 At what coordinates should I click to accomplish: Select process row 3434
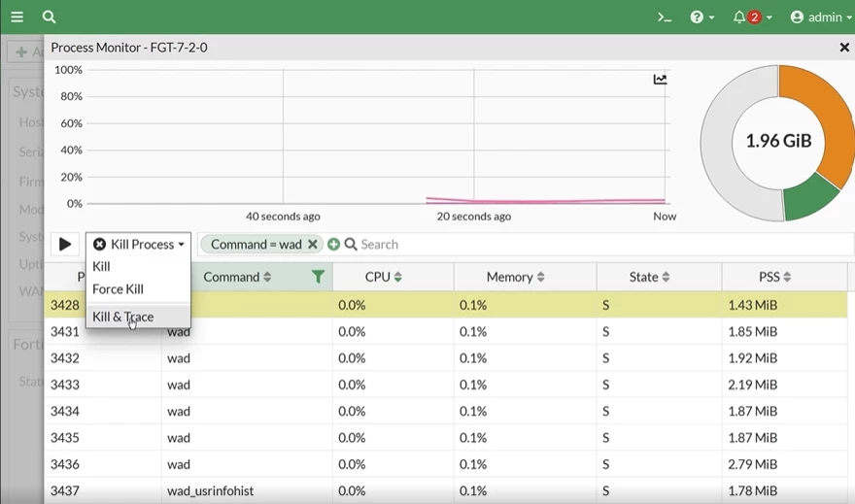tap(446, 411)
